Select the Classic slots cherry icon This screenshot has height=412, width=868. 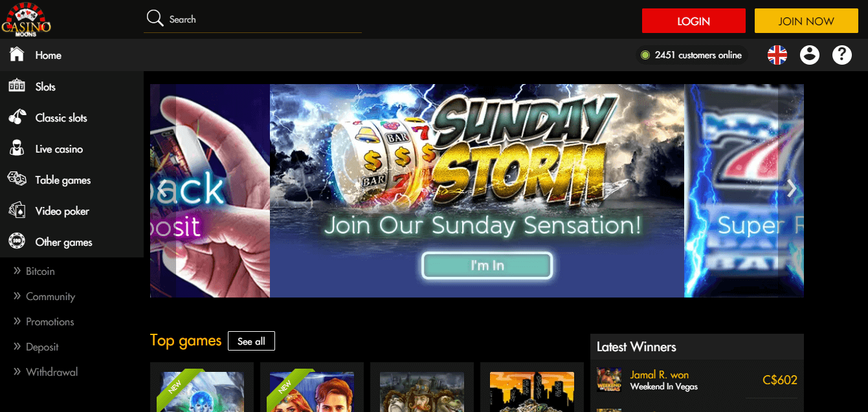click(17, 117)
